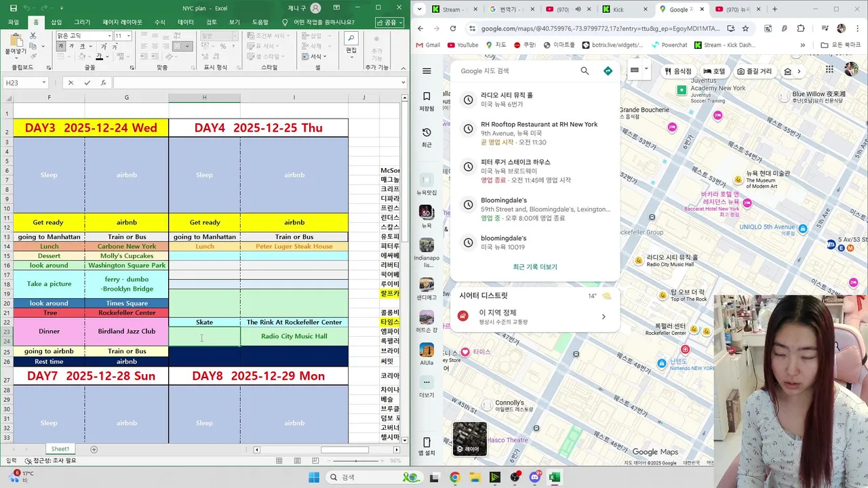Open Gmail bookmark in bookmarks bar
The width and height of the screenshot is (868, 488).
coord(427,45)
